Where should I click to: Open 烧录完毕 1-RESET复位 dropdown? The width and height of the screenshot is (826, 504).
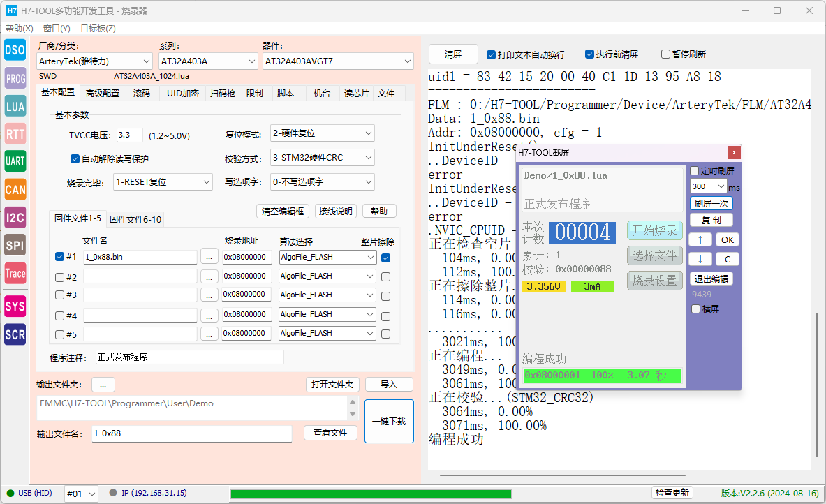[163, 181]
